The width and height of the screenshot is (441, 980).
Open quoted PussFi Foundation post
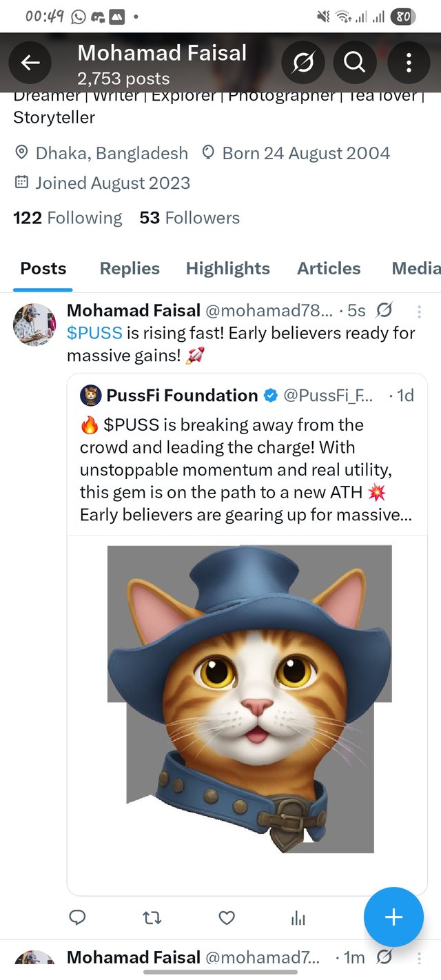click(247, 458)
